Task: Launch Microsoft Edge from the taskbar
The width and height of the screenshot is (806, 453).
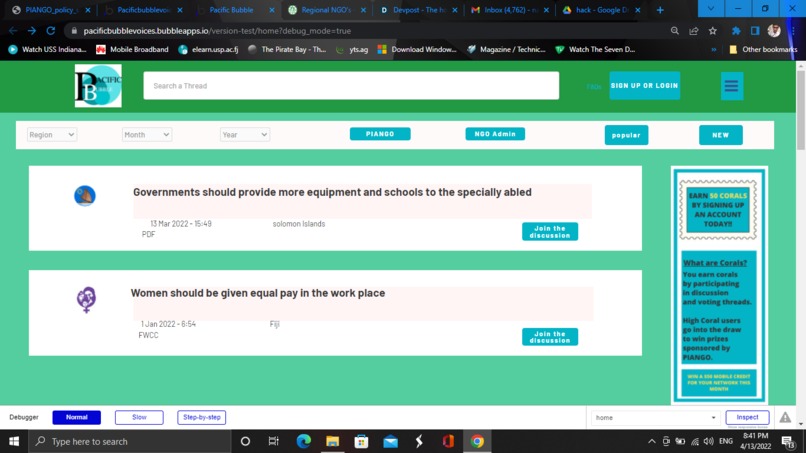Action: point(304,441)
